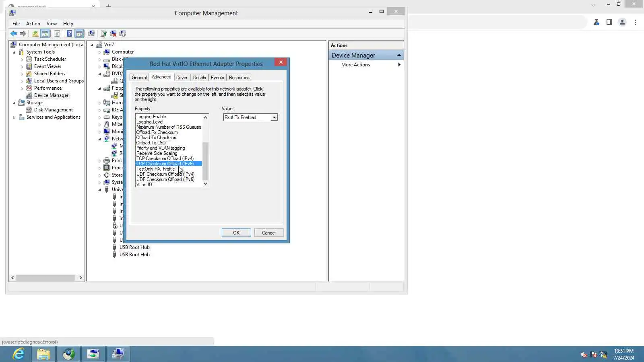Click the Update Driver Software toolbar icon
Image resolution: width=644 pixels, height=362 pixels.
[104, 34]
